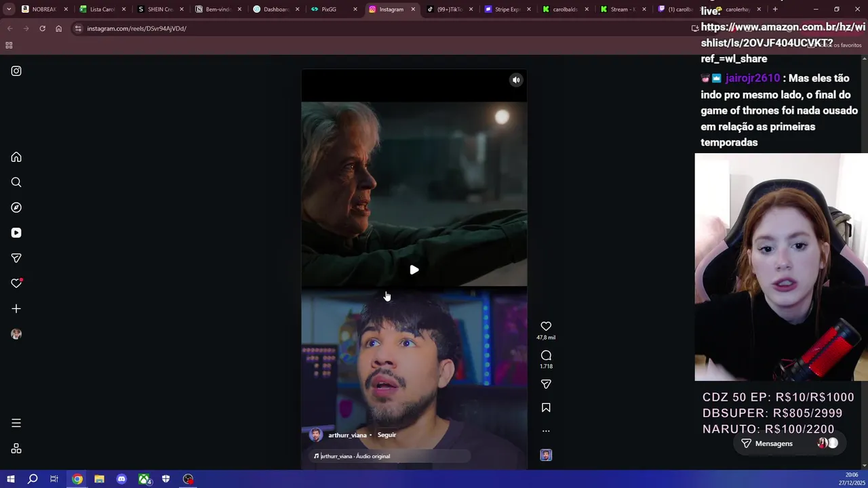Share the reel with paper plane icon
Image resolution: width=868 pixels, height=488 pixels.
coord(546,384)
